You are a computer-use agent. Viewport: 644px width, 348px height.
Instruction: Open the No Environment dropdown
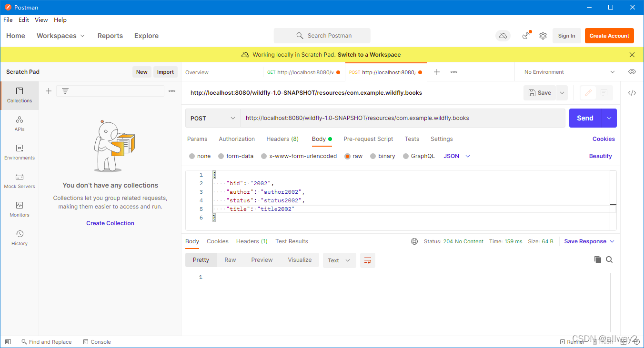(569, 72)
